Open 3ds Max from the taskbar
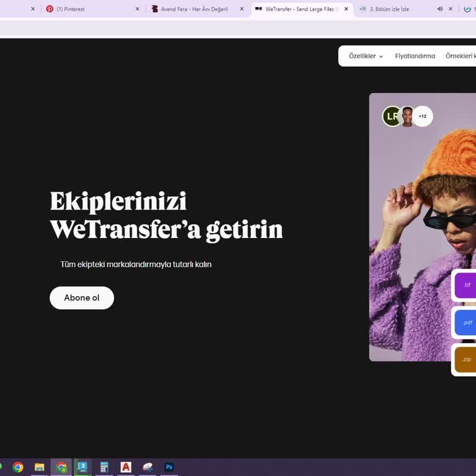The width and height of the screenshot is (476, 476). click(83, 467)
